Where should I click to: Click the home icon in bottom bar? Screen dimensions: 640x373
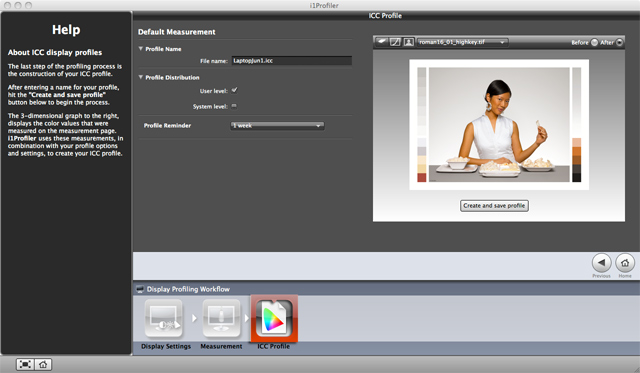pyautogui.click(x=43, y=364)
